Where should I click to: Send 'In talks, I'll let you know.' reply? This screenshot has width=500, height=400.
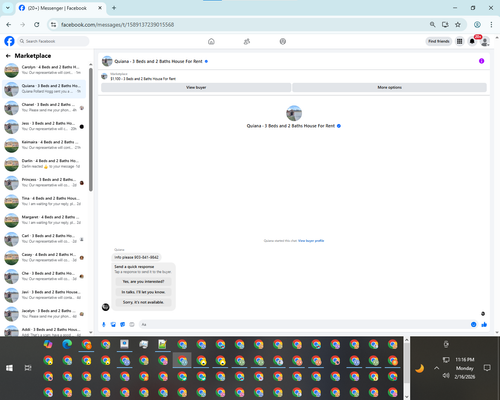tap(143, 292)
